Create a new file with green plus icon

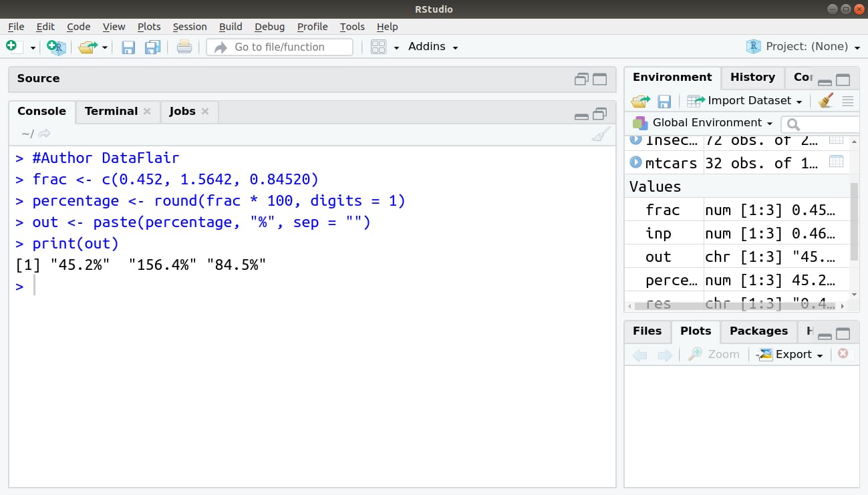pos(11,46)
